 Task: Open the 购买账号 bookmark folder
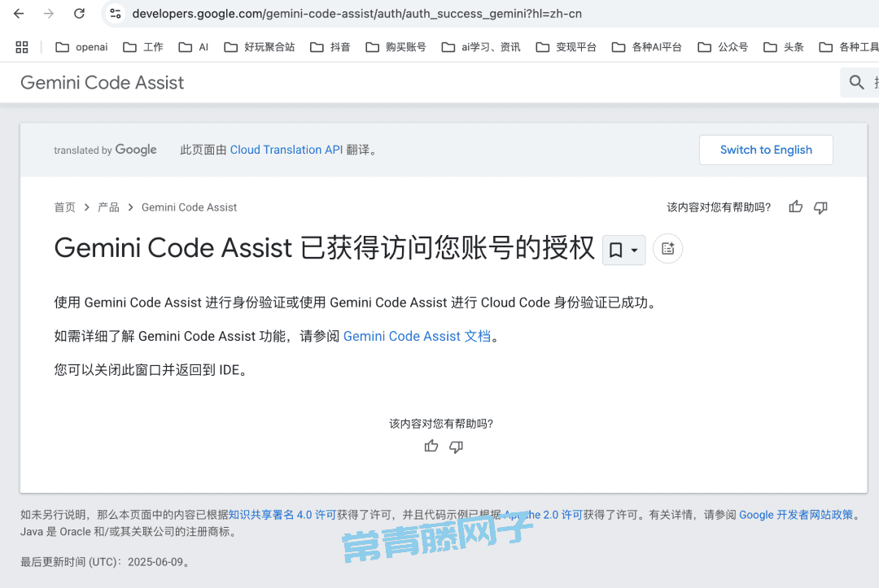(x=396, y=47)
